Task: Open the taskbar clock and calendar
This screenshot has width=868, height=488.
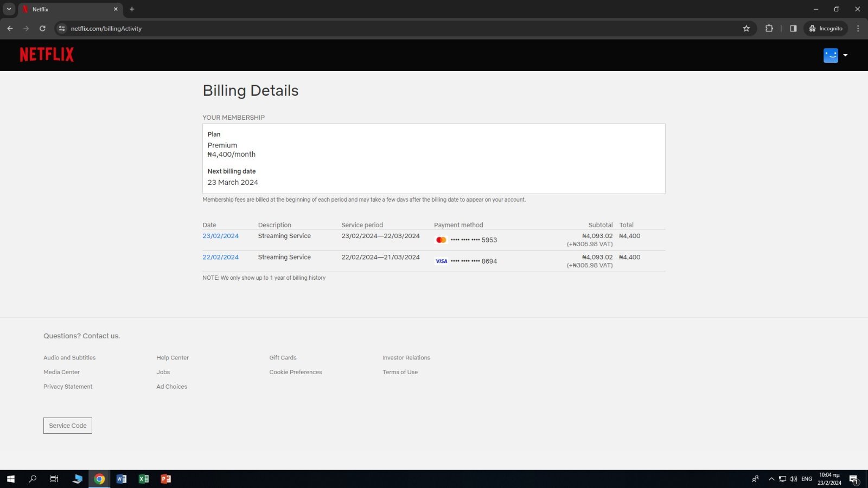Action: pyautogui.click(x=829, y=479)
